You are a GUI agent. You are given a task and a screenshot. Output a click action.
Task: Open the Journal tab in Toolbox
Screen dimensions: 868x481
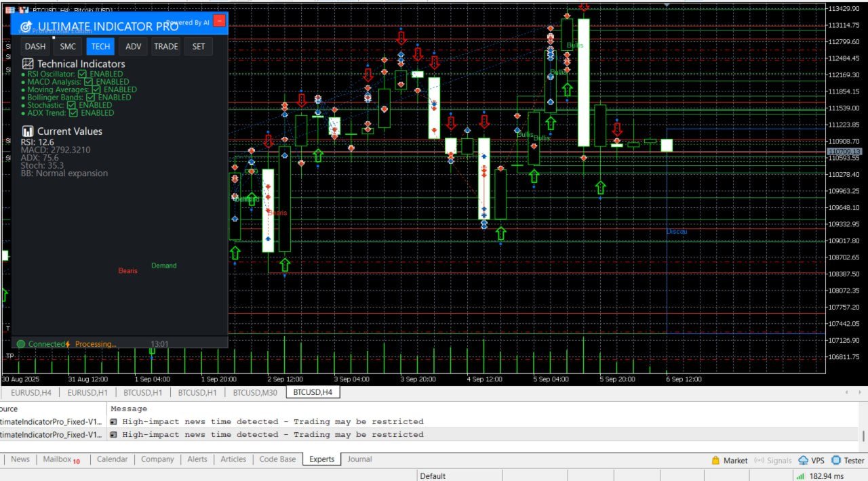[x=359, y=459]
